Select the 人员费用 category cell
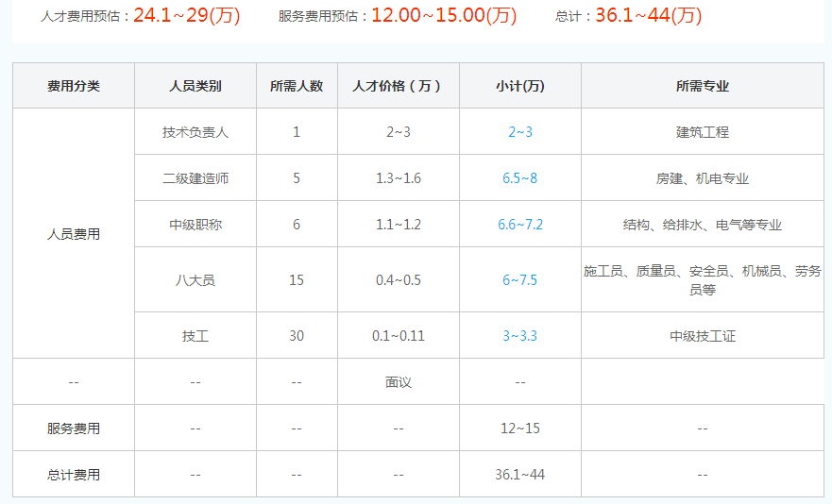This screenshot has width=832, height=504. 74,233
